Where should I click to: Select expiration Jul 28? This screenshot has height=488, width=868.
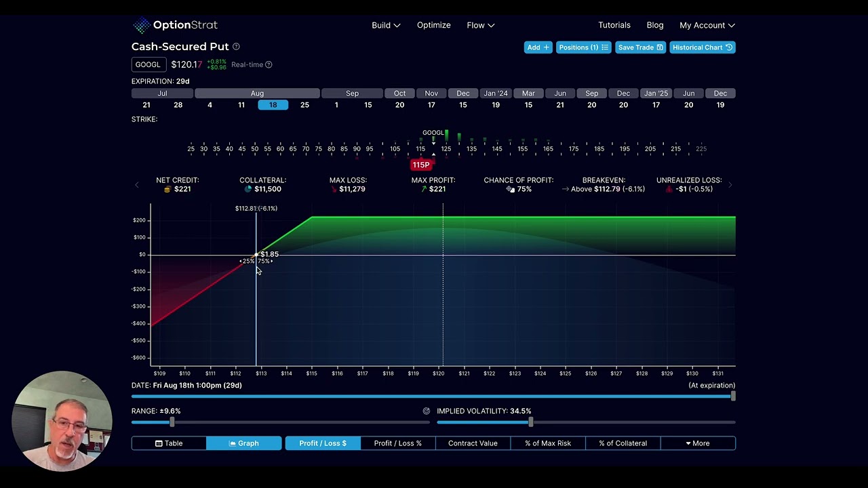(x=178, y=105)
